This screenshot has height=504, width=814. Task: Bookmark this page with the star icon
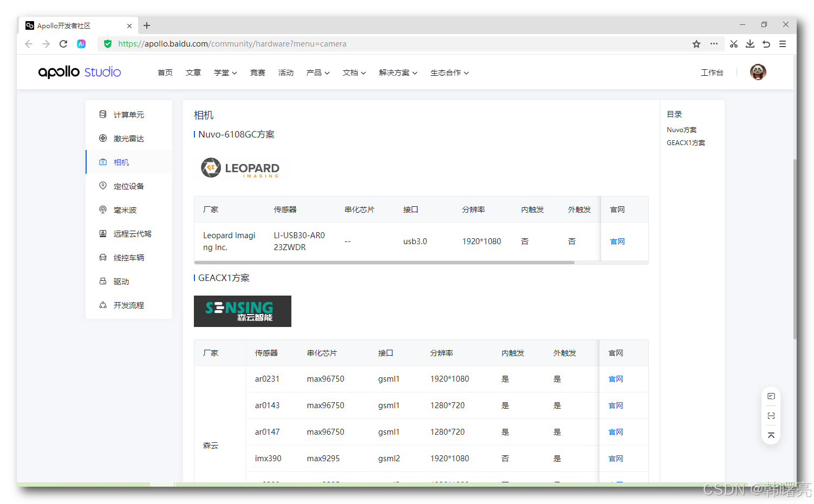pyautogui.click(x=696, y=44)
